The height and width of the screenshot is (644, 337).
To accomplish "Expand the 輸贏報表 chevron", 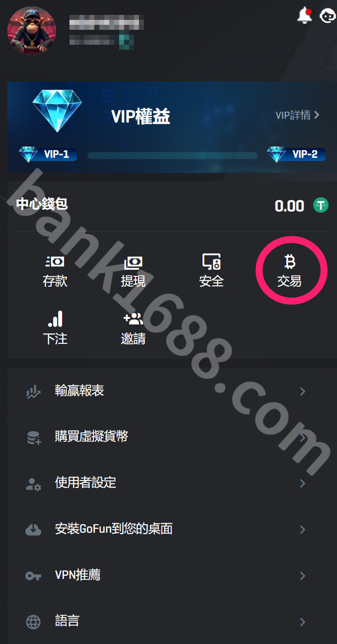I will point(303,392).
